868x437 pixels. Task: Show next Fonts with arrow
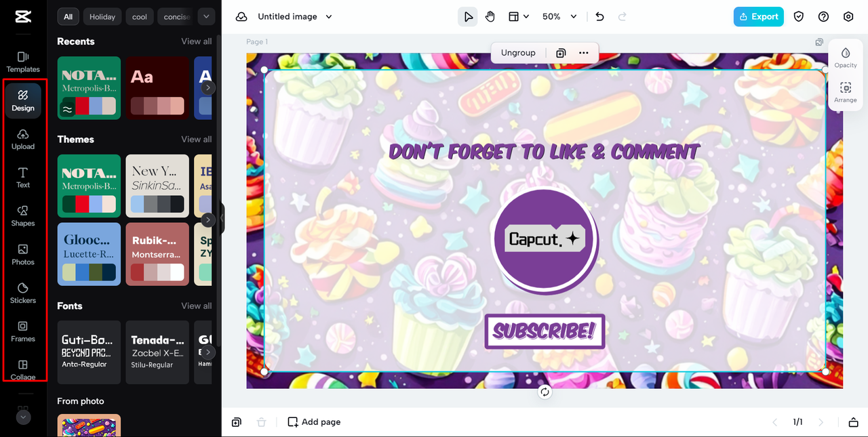click(x=208, y=352)
